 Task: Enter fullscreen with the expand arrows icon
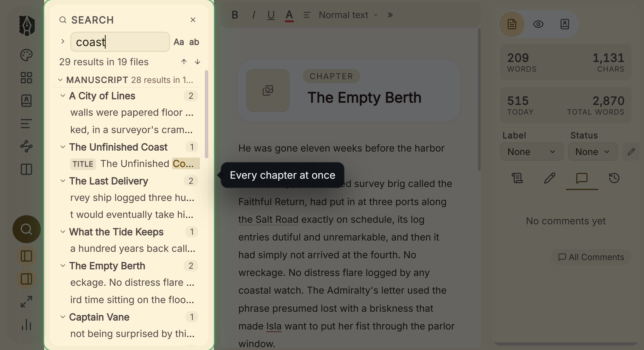26,302
